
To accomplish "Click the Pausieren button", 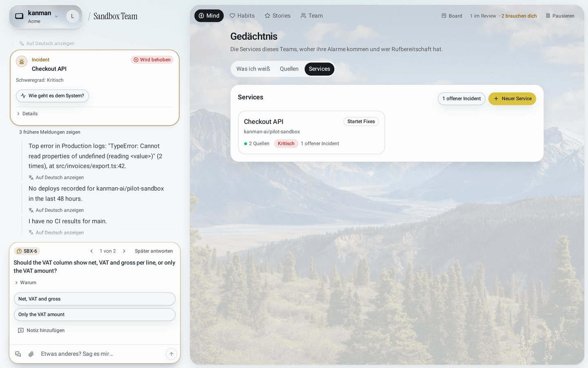I will 560,16.
